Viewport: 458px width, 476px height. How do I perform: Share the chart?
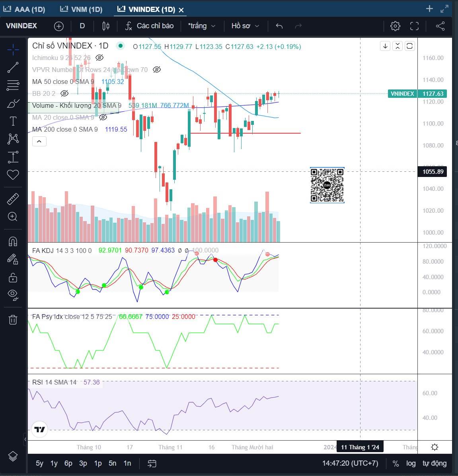pyautogui.click(x=440, y=26)
